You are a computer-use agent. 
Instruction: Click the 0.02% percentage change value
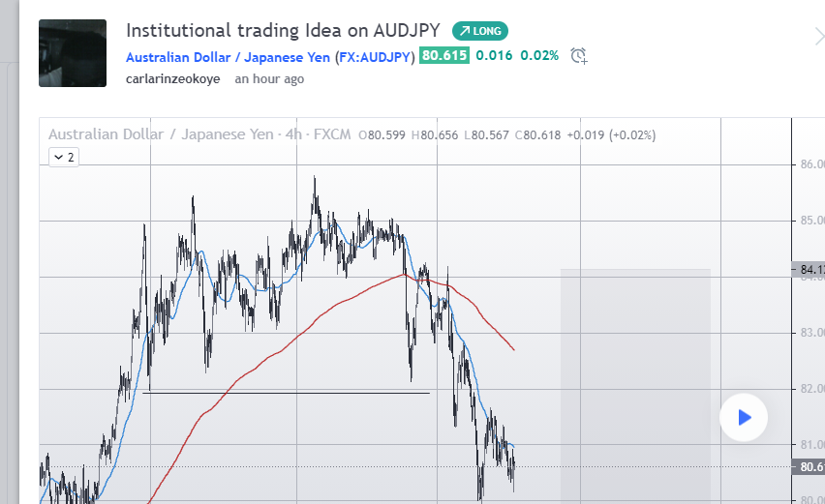point(539,55)
